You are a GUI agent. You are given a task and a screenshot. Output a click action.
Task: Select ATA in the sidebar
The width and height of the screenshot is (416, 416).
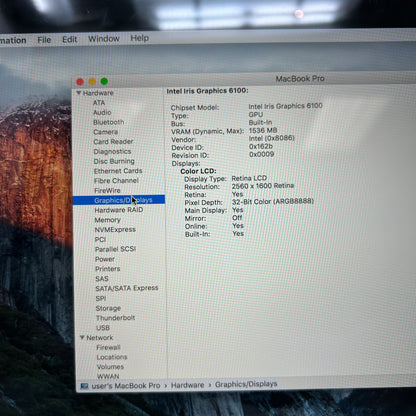pyautogui.click(x=99, y=103)
